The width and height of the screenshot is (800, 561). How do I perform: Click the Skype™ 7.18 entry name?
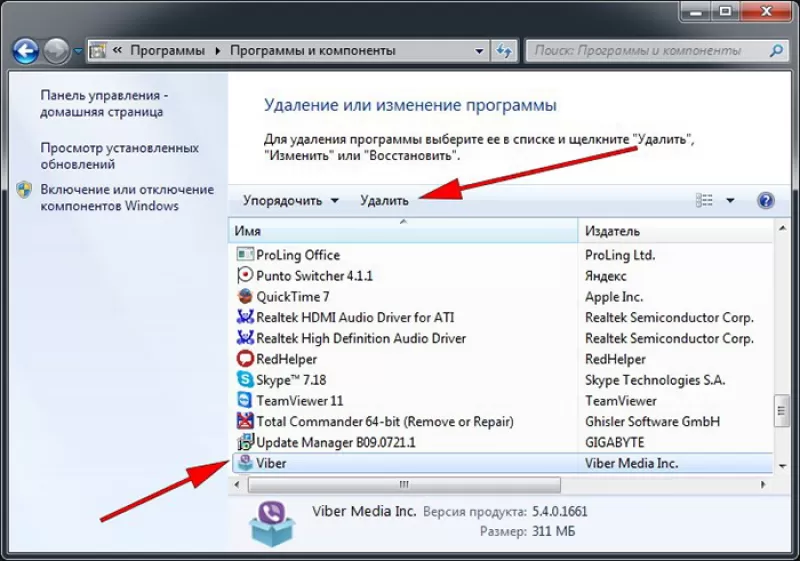291,380
